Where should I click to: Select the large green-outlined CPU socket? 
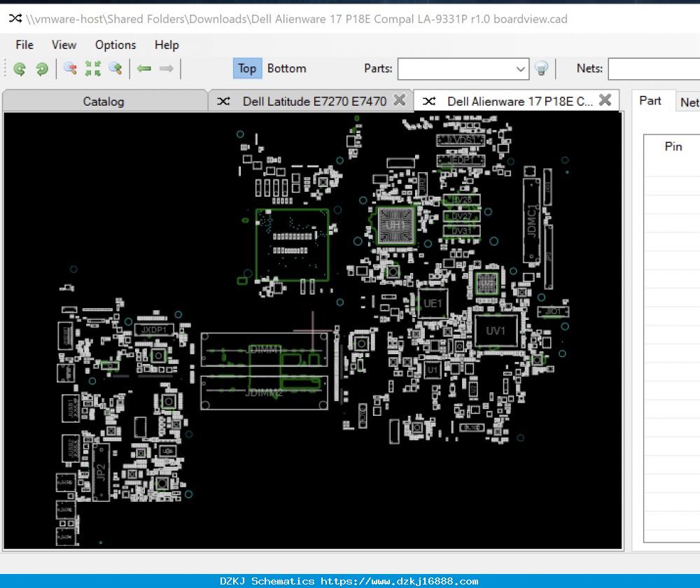[x=293, y=245]
